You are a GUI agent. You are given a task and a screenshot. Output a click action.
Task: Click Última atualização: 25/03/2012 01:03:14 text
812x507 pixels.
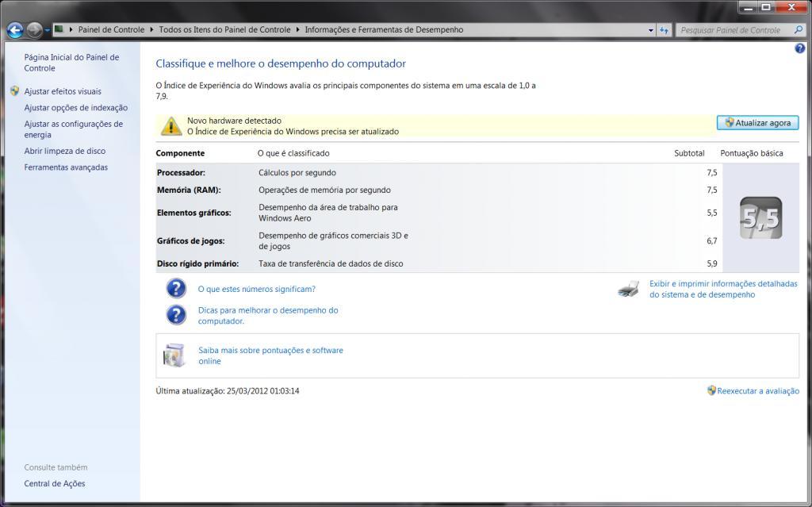pos(228,391)
